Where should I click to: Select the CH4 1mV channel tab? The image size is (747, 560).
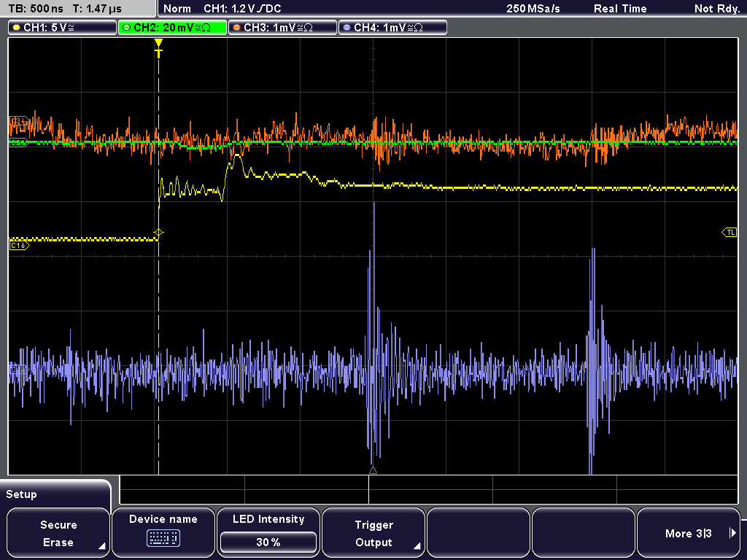392,28
